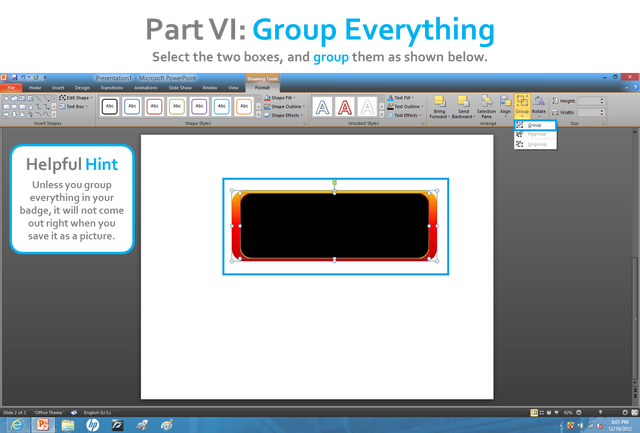Switch to the Transitions ribbon tab
The width and height of the screenshot is (640, 433).
pos(111,88)
